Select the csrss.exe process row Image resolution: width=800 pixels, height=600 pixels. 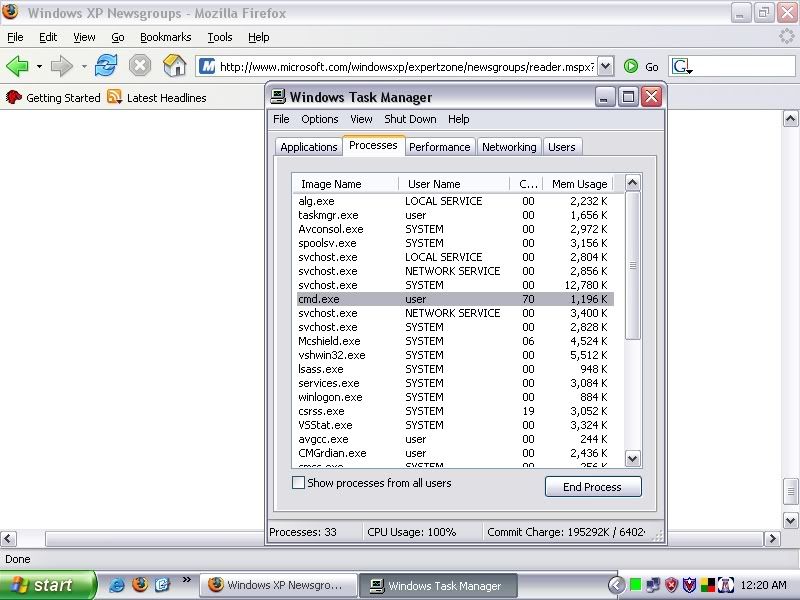click(455, 411)
